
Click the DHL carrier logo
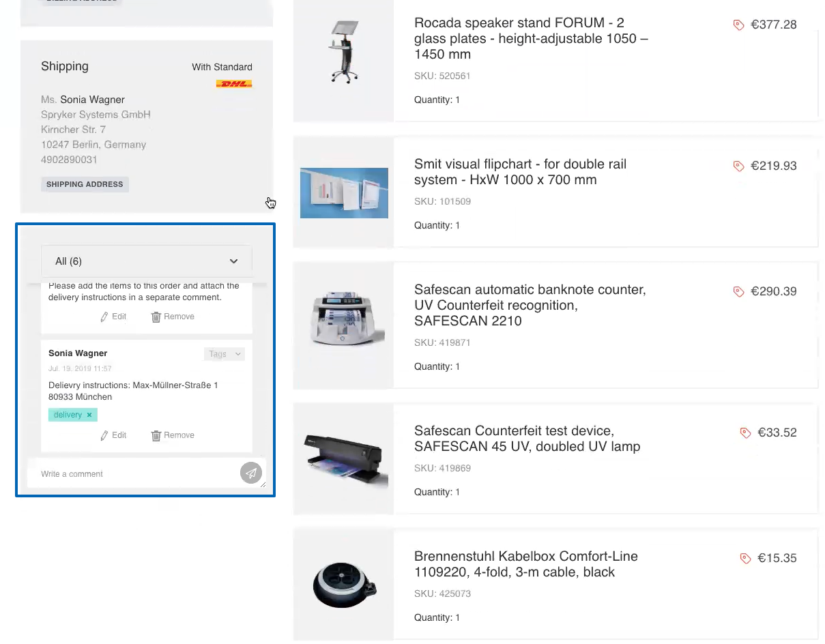pyautogui.click(x=234, y=84)
